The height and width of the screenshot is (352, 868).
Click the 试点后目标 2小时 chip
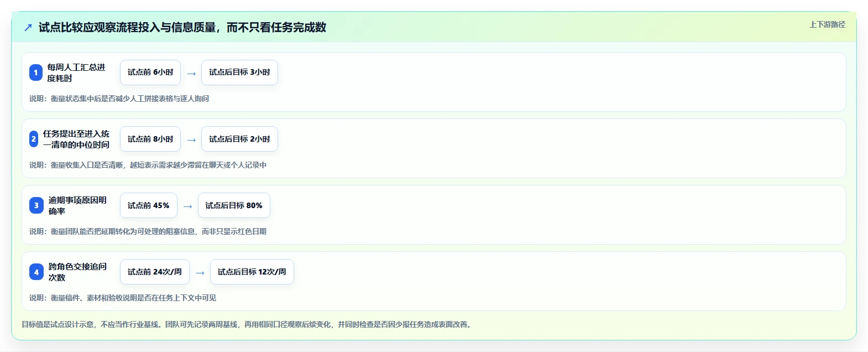pos(239,139)
